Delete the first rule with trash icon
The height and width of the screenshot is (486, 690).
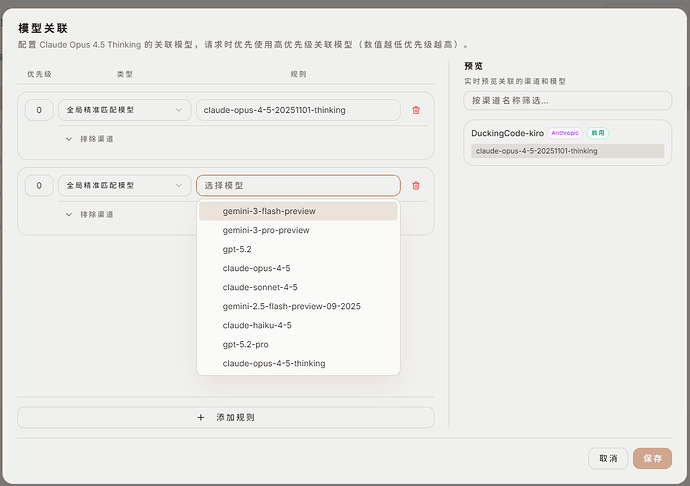click(x=416, y=110)
